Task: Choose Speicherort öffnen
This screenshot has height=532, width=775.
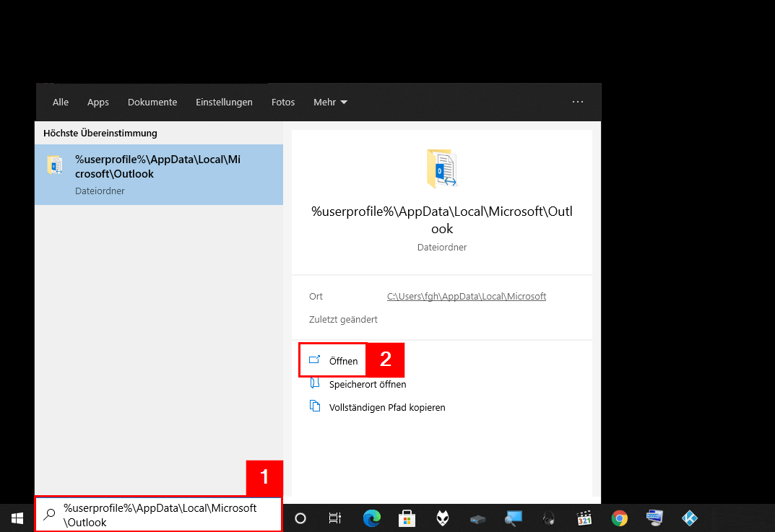Action: click(x=367, y=384)
